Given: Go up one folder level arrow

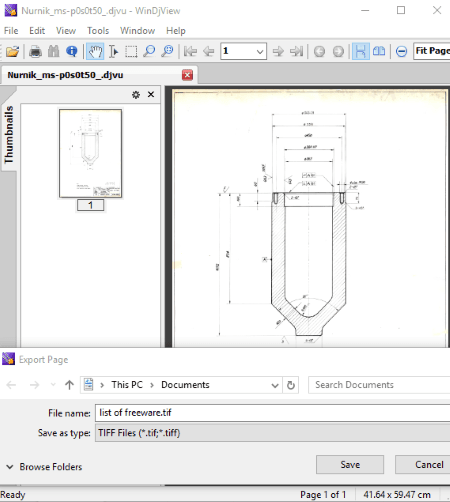Looking at the screenshot, I should pyautogui.click(x=69, y=385).
